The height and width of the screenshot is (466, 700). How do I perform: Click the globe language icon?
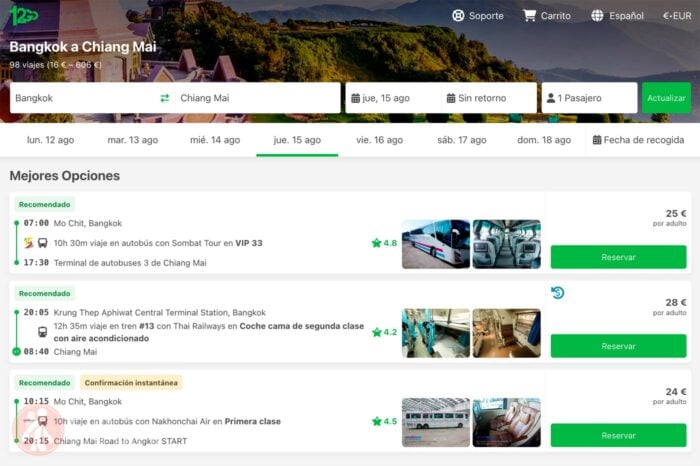[597, 16]
